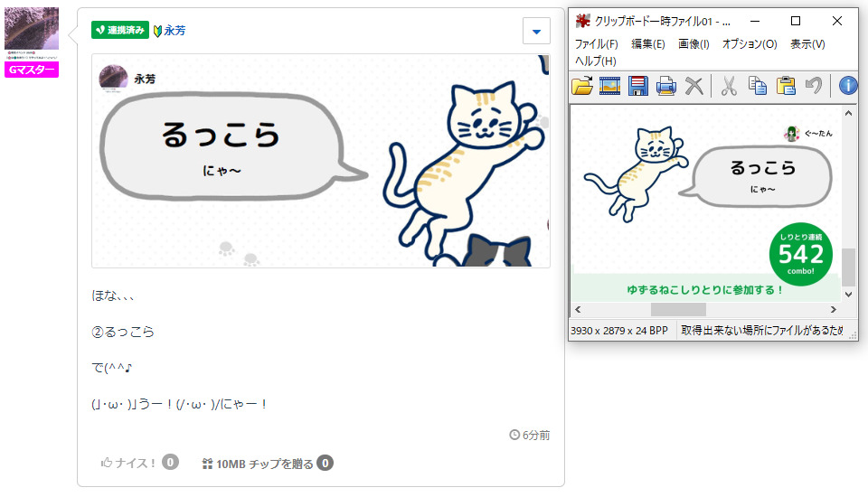Click the vertical scrollbar down arrow

(849, 295)
